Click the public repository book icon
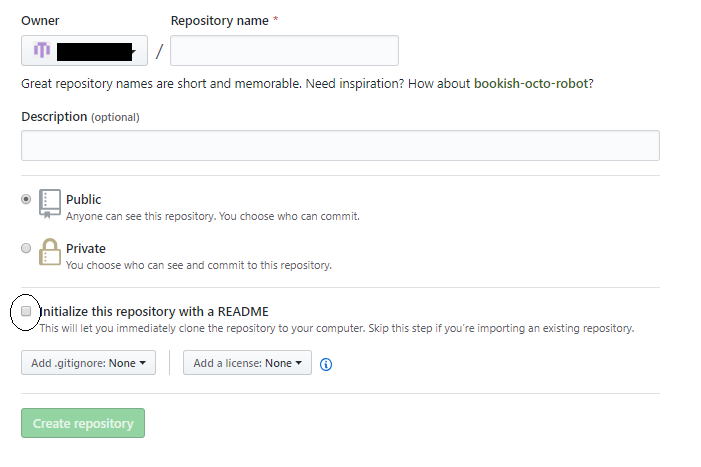701x467 pixels. click(x=50, y=204)
